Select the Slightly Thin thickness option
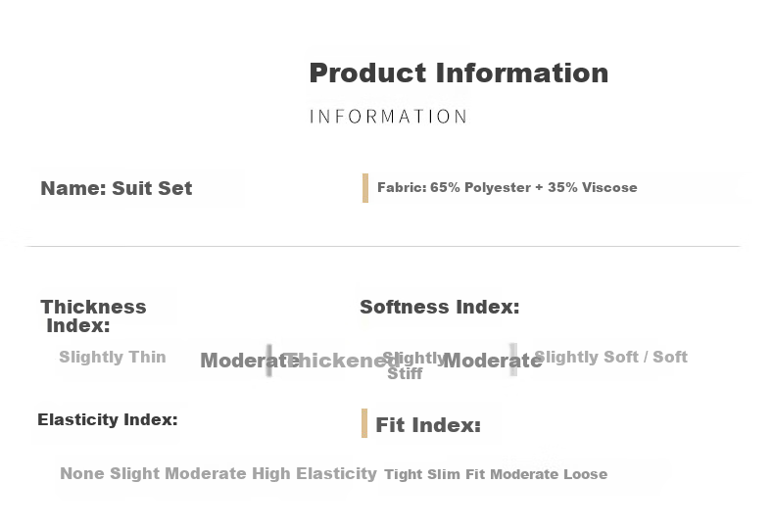 click(x=113, y=357)
